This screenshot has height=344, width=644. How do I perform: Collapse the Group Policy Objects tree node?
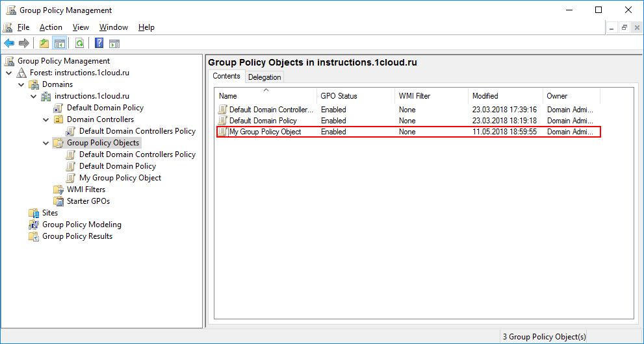coord(46,143)
